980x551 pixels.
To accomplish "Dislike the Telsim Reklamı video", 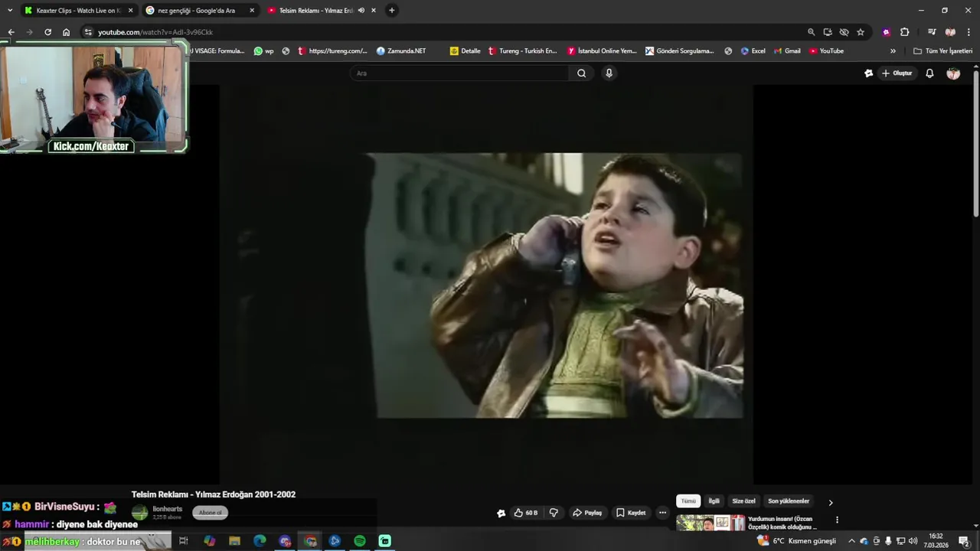I will click(554, 513).
